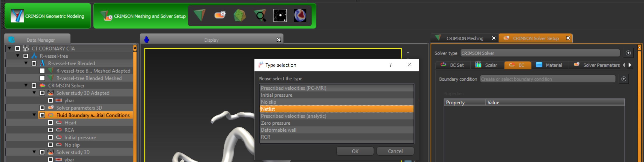
Task: Confirm type selection with OK
Action: pos(355,151)
